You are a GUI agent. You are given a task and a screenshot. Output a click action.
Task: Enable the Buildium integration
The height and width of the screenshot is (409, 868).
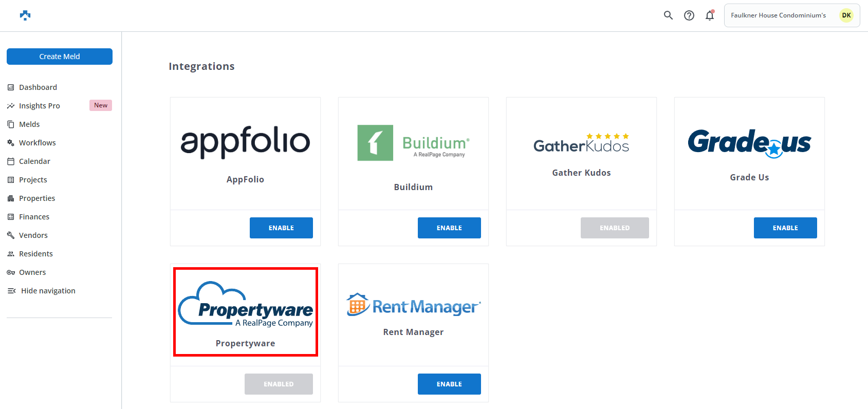(449, 228)
